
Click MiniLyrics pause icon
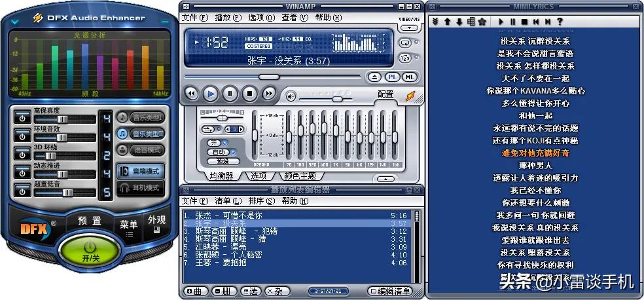pos(513,22)
